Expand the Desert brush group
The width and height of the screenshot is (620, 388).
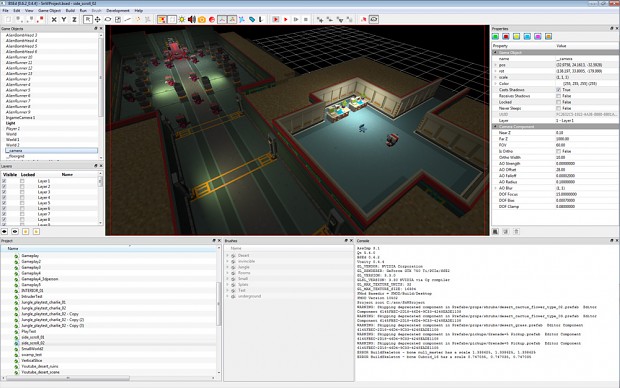[x=227, y=256]
